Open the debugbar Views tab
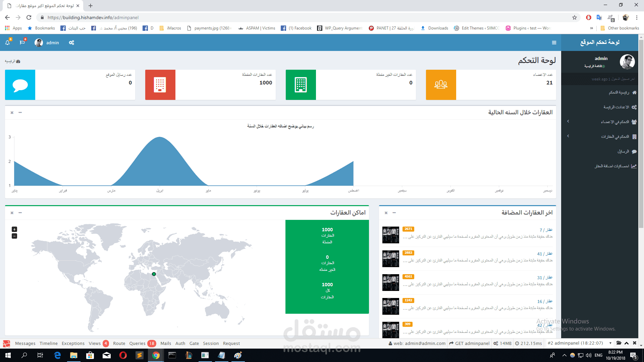Viewport: 644px width, 362px height. pos(98,344)
